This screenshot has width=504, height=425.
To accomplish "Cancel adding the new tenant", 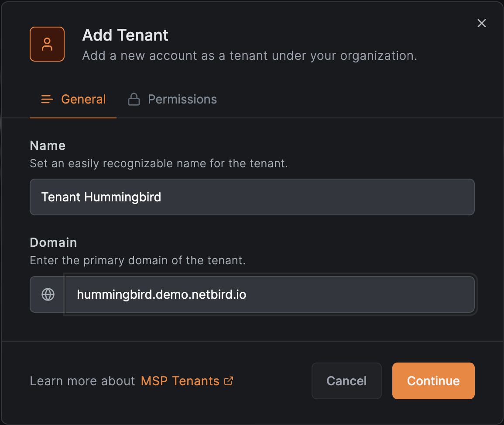I will (x=346, y=381).
